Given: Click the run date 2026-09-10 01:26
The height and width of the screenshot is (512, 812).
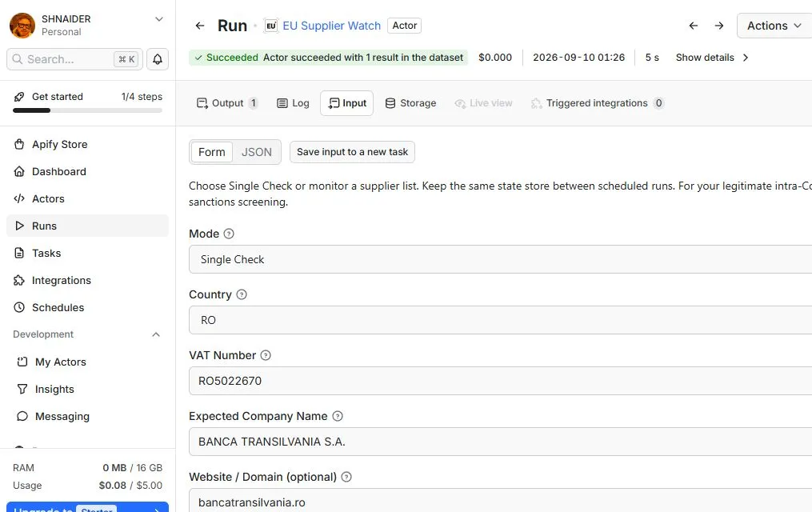Looking at the screenshot, I should tap(579, 58).
